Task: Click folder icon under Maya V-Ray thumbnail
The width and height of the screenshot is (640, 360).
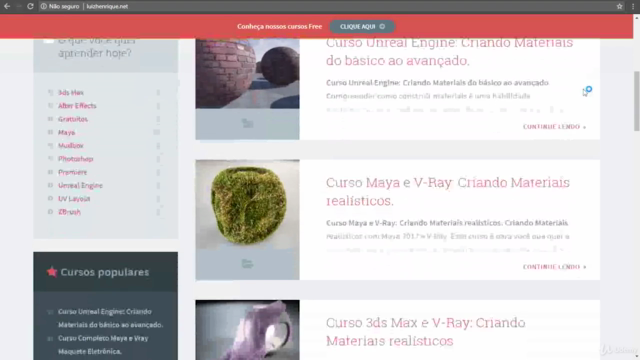Action: click(x=247, y=264)
